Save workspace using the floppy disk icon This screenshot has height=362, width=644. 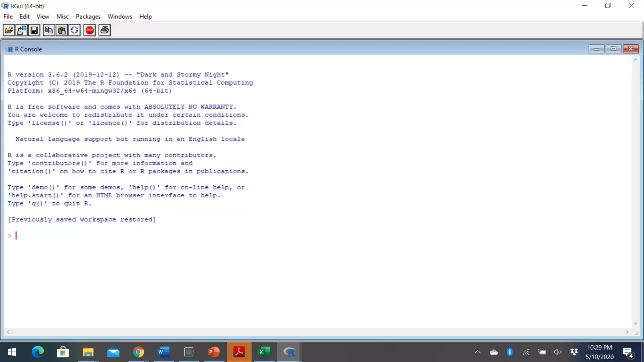(34, 30)
